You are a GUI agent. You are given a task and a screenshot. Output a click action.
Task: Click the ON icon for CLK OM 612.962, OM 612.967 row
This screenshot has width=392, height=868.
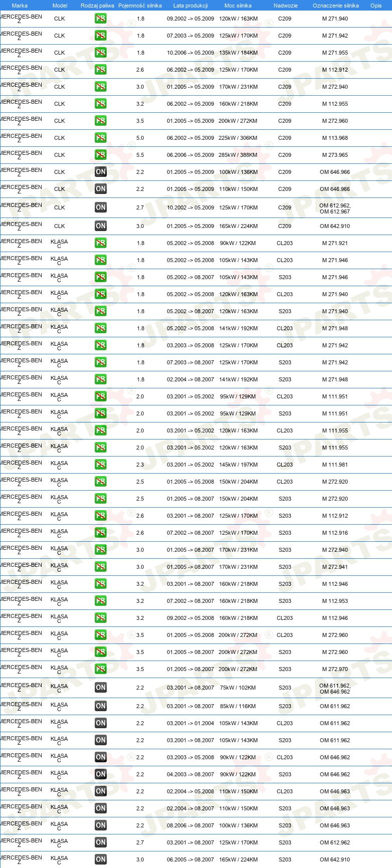[x=101, y=207]
